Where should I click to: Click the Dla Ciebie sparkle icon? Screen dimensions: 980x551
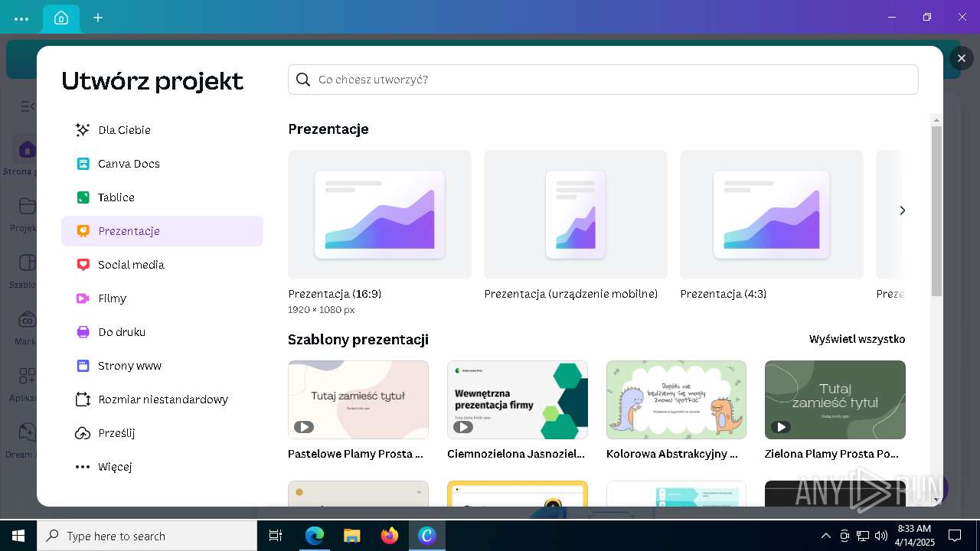tap(83, 130)
